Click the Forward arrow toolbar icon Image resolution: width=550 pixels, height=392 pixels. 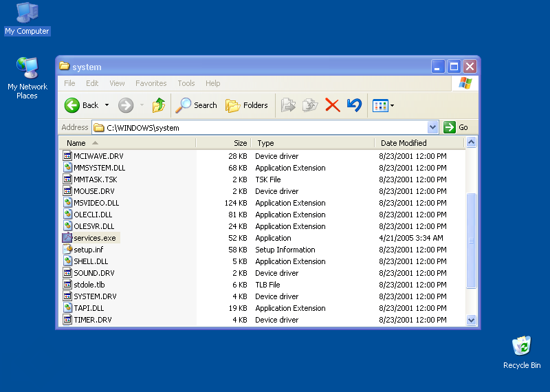click(x=125, y=105)
